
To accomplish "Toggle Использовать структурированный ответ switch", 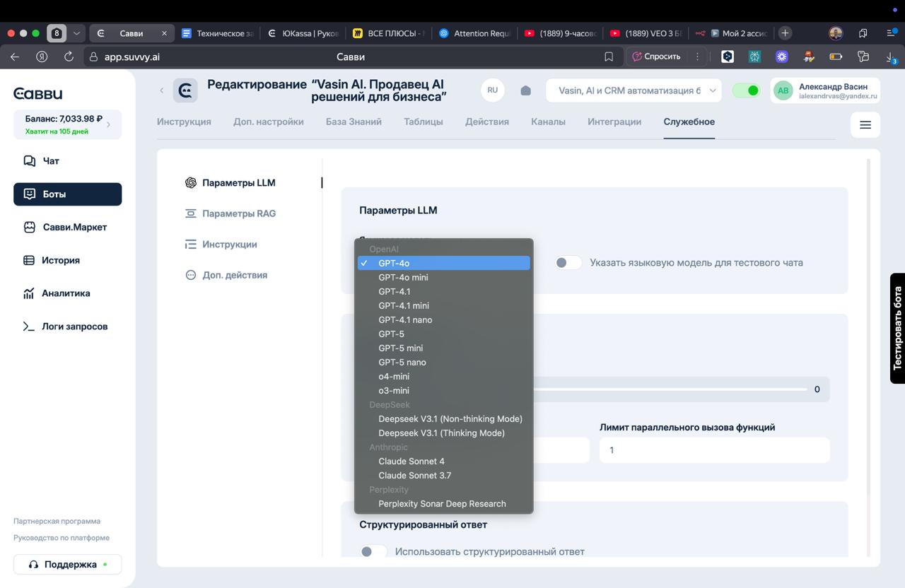I will point(373,551).
